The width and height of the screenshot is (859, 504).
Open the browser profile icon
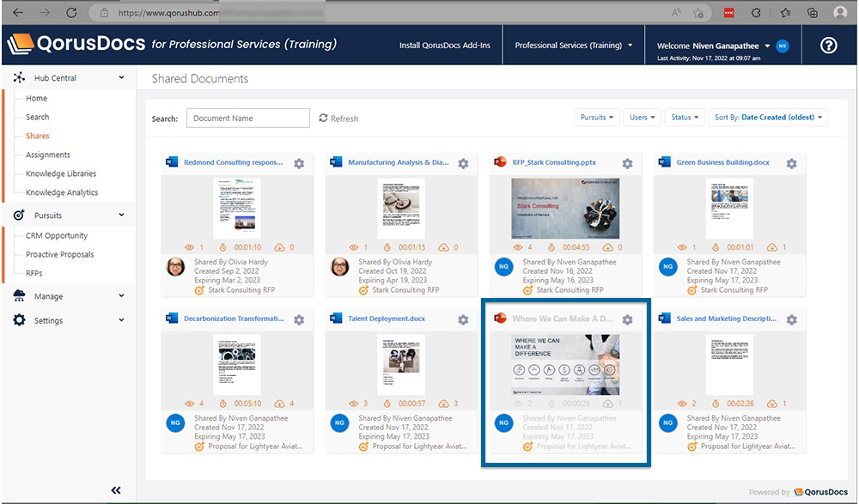[x=840, y=13]
